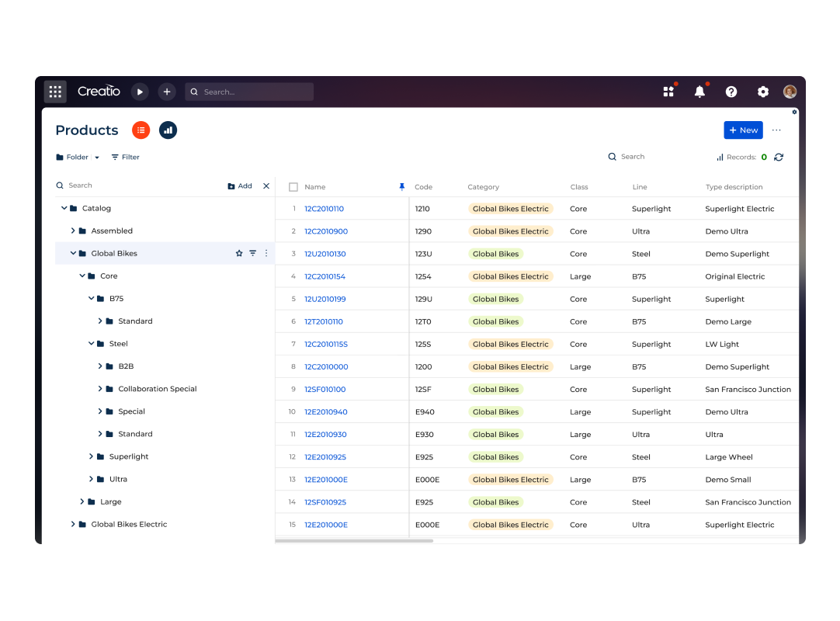Sort by Name column header
This screenshot has height=621, width=840.
coord(315,187)
